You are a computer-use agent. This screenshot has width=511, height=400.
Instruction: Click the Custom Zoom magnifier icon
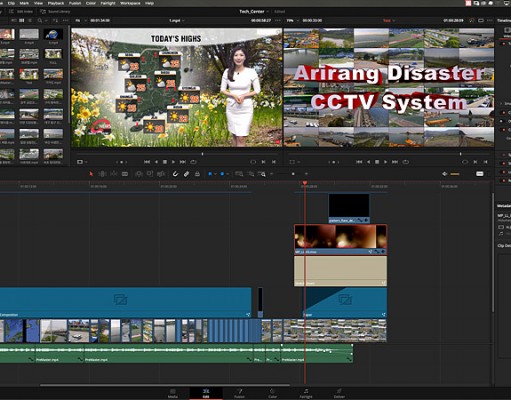click(x=262, y=174)
